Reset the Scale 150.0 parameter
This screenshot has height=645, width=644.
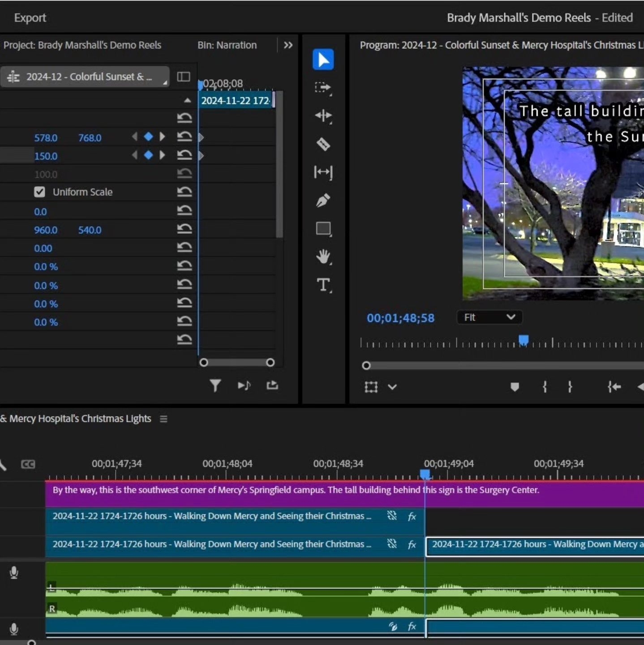point(184,155)
